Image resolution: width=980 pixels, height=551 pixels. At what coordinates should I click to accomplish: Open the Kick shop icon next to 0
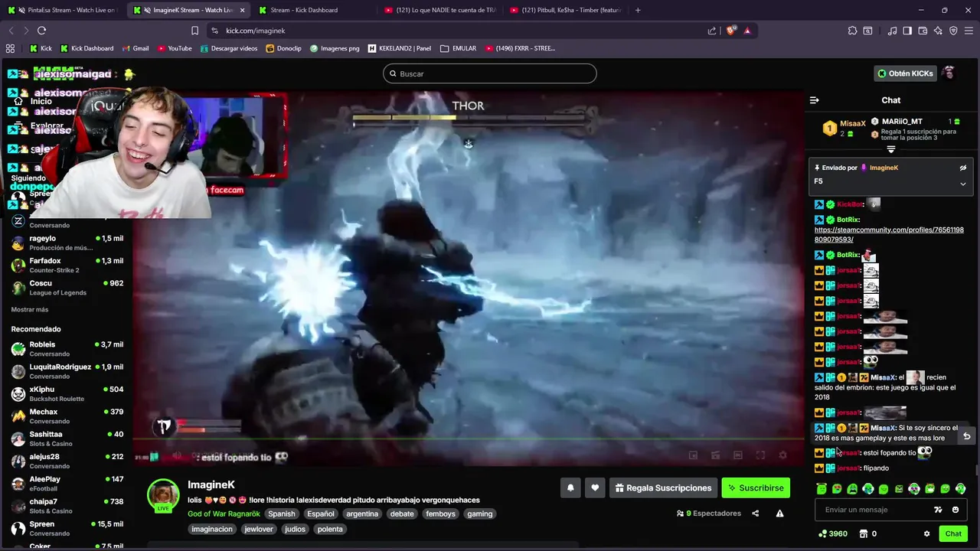[x=864, y=533]
